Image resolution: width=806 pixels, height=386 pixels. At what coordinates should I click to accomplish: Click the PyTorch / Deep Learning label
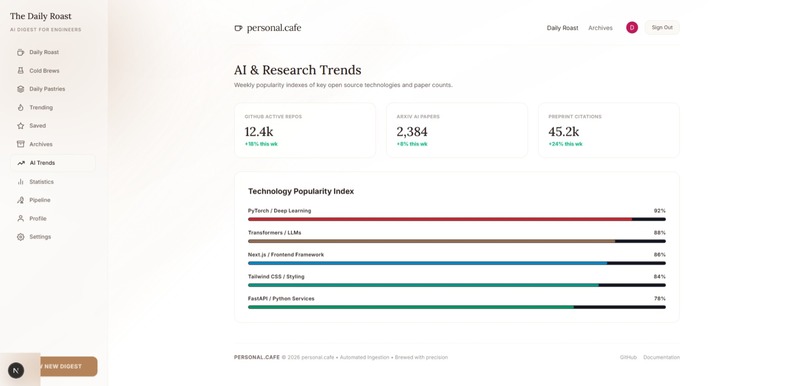click(x=279, y=211)
